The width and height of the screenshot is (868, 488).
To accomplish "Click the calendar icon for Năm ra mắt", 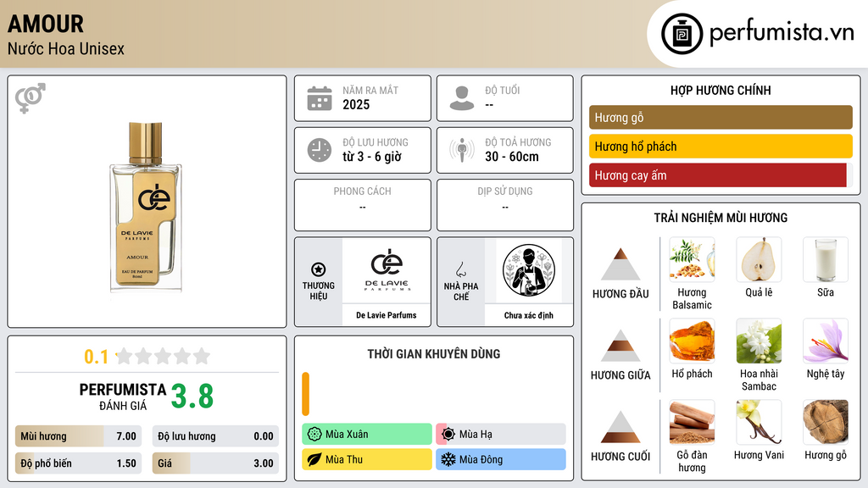I will (320, 98).
